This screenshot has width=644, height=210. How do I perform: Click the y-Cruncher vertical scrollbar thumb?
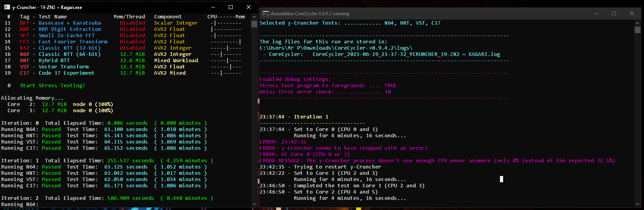point(254,23)
